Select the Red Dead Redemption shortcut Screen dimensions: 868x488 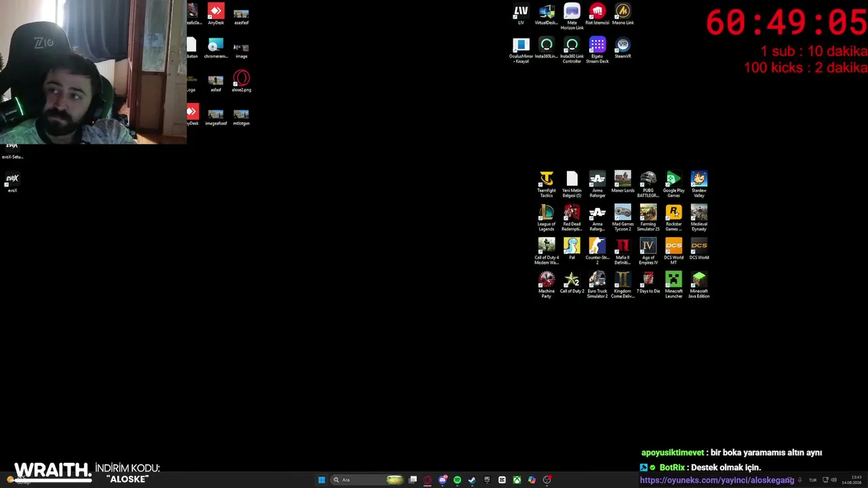(572, 218)
